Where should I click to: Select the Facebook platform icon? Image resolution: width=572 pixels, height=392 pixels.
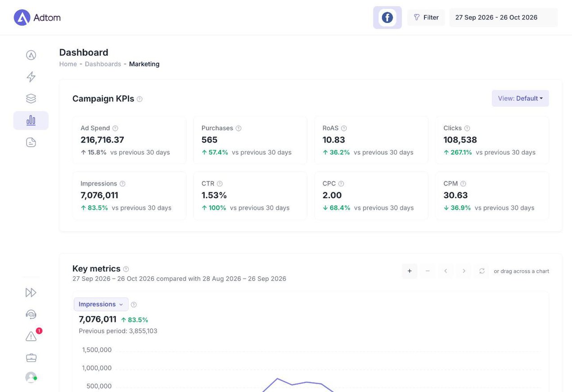point(387,18)
